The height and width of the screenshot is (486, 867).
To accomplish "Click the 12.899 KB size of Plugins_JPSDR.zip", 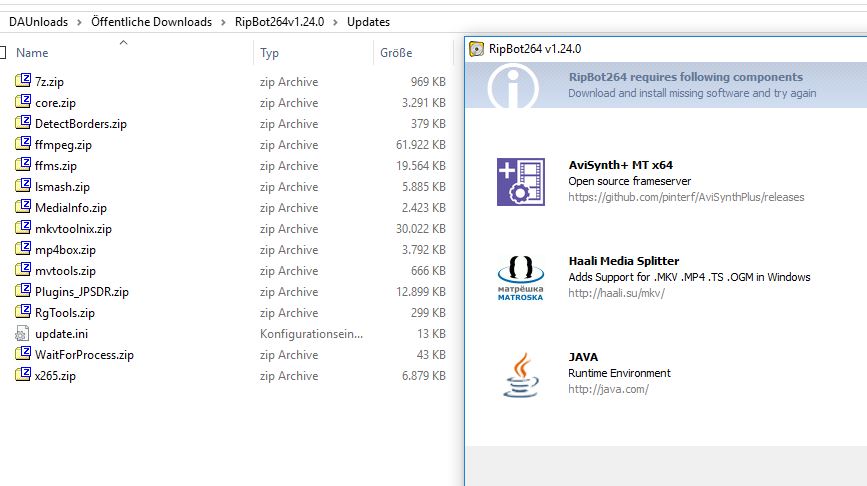I will tap(421, 292).
